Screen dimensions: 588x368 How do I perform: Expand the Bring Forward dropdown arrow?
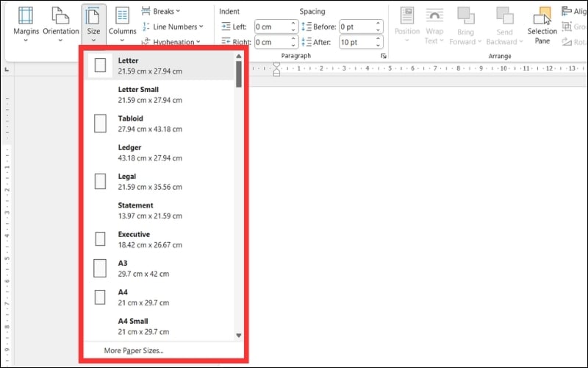click(480, 41)
